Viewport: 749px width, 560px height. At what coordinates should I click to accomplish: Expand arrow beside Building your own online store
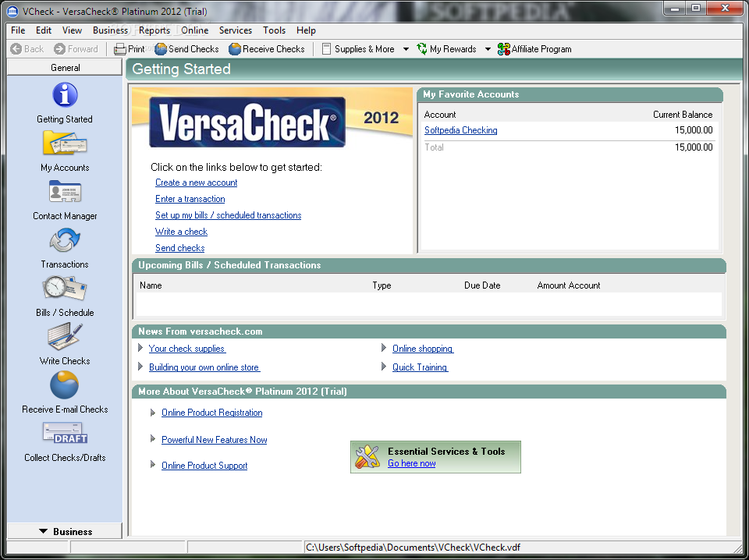point(140,367)
